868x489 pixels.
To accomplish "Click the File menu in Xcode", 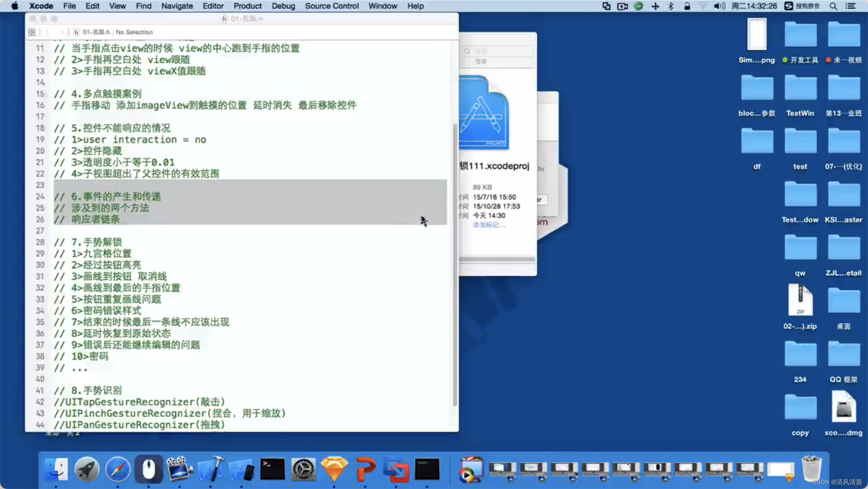I will (69, 6).
